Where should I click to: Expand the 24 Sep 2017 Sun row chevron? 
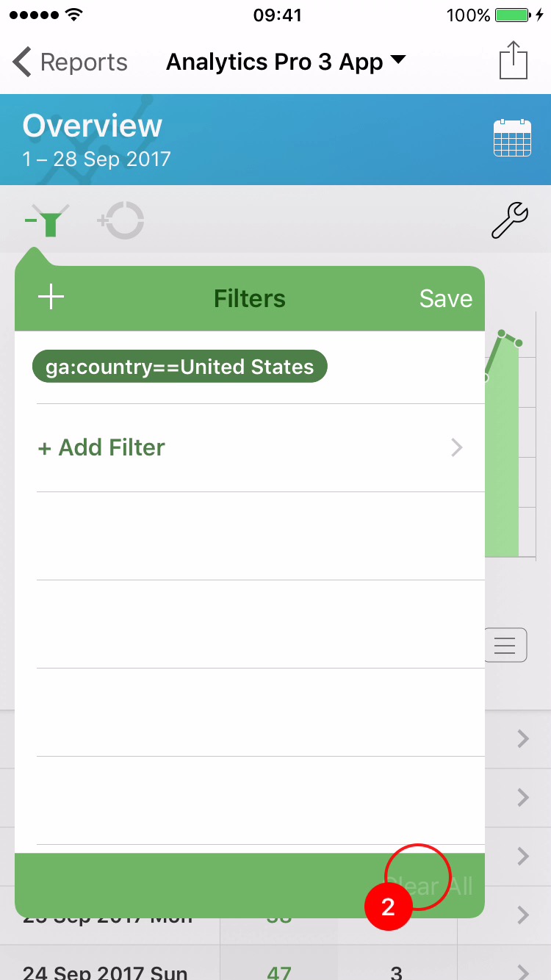pos(522,971)
